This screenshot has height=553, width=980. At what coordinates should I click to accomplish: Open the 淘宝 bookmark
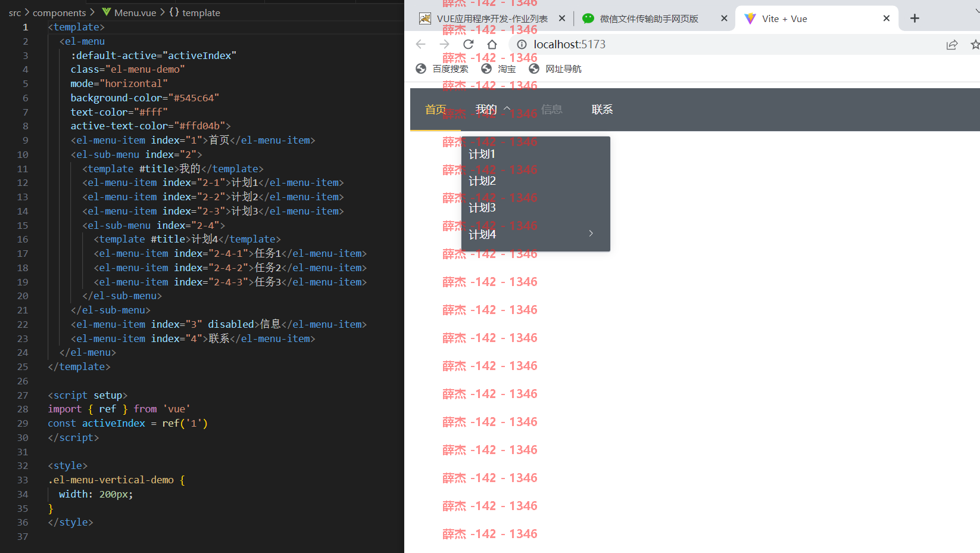(x=498, y=69)
